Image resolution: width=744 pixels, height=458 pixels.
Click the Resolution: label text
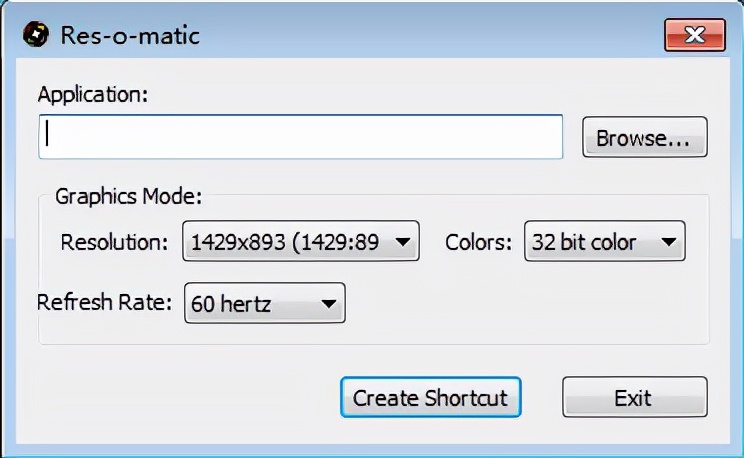[x=115, y=242]
